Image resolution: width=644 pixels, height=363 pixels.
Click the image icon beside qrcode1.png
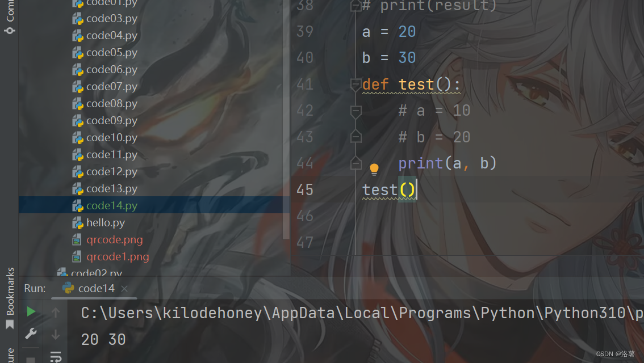77,257
